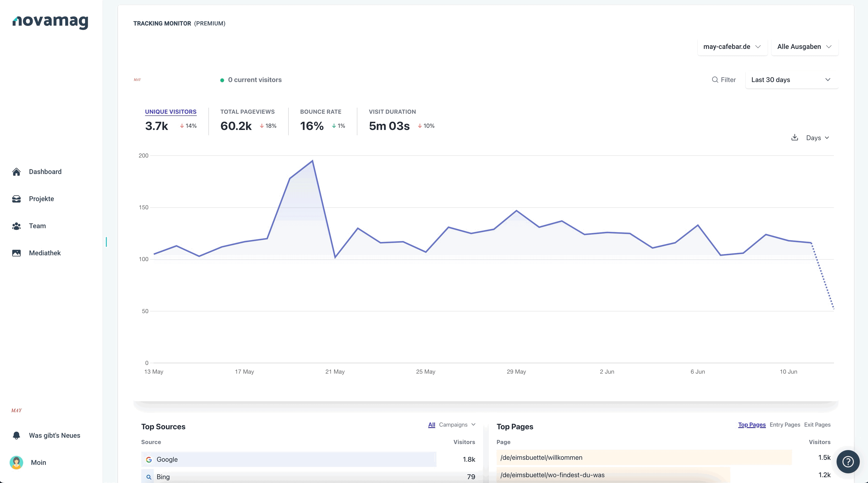Open the /de/eimsbuettel/willkommen page row
The width and height of the screenshot is (868, 483).
663,457
